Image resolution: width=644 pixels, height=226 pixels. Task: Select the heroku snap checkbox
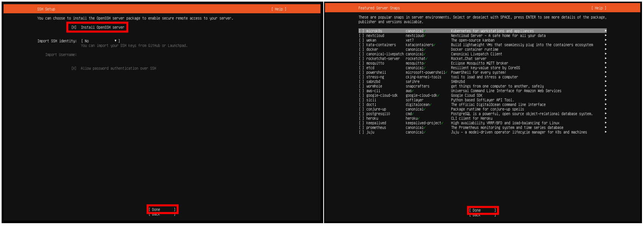pyautogui.click(x=361, y=119)
